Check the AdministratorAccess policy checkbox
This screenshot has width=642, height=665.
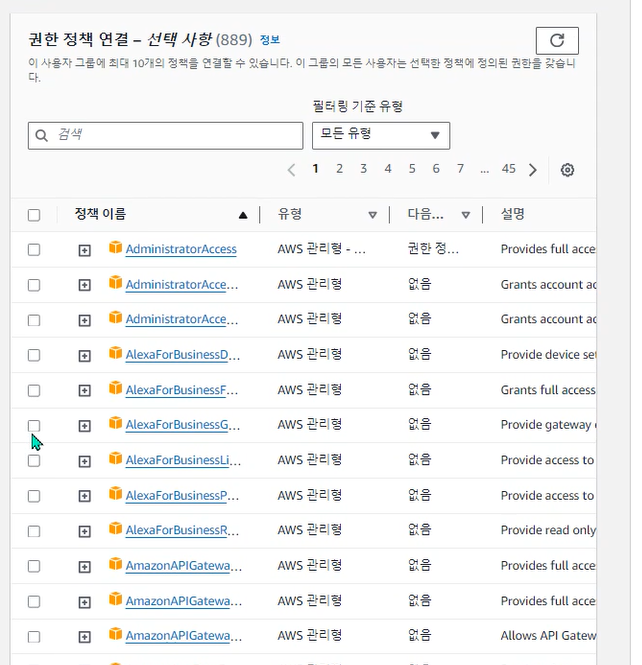[34, 250]
